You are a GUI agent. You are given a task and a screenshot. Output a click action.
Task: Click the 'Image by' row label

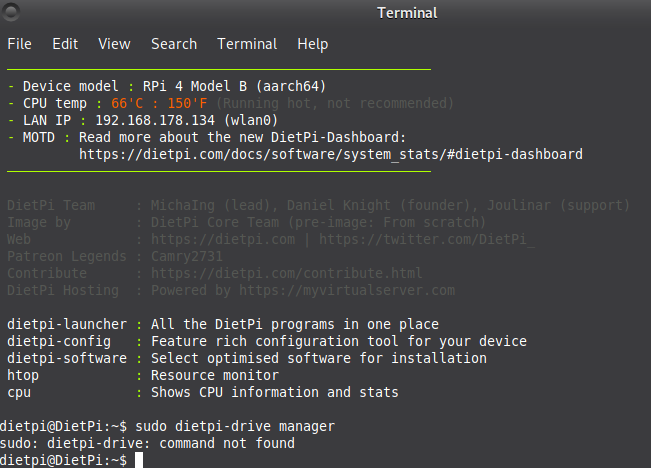tap(39, 223)
